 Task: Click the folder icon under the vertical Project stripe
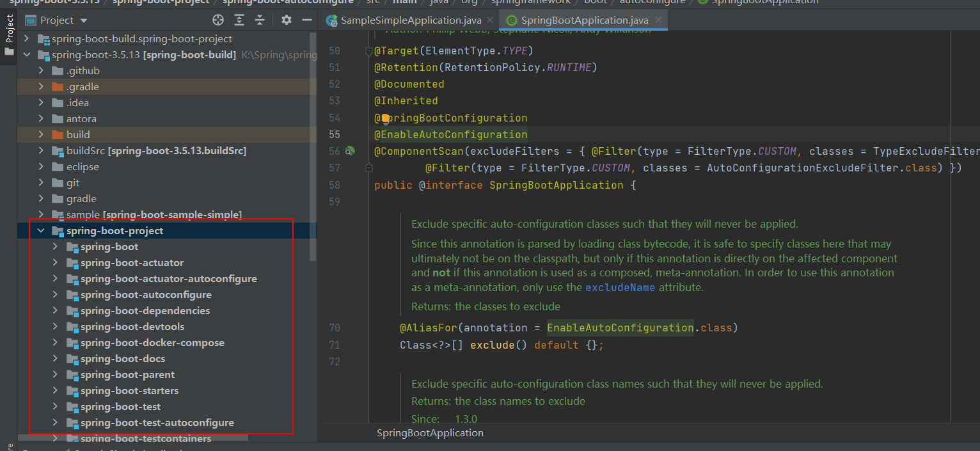[x=9, y=51]
